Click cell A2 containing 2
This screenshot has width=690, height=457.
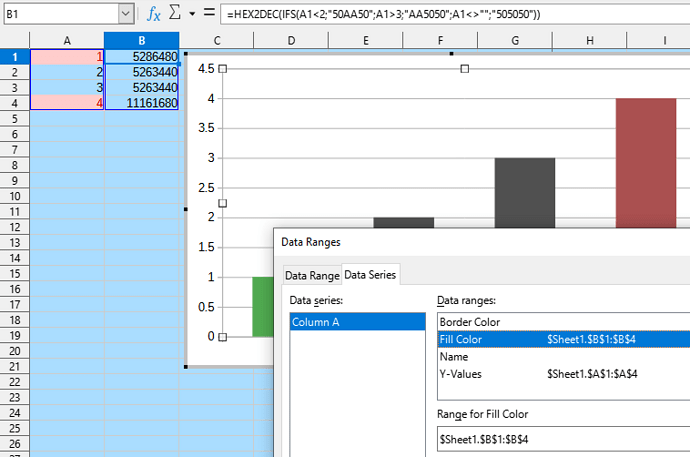pyautogui.click(x=67, y=72)
